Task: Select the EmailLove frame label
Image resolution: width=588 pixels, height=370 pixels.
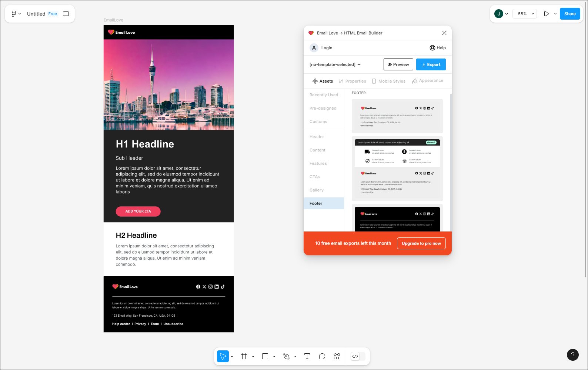Action: (113, 20)
